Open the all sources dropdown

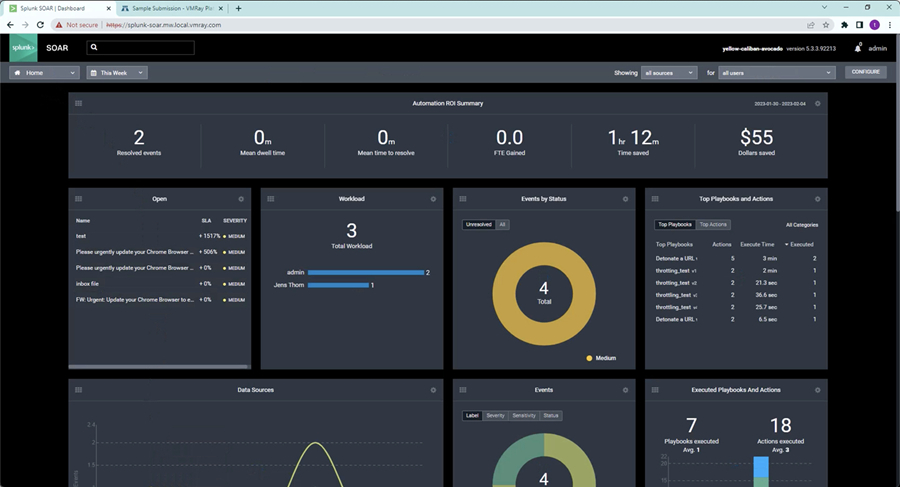pyautogui.click(x=669, y=73)
